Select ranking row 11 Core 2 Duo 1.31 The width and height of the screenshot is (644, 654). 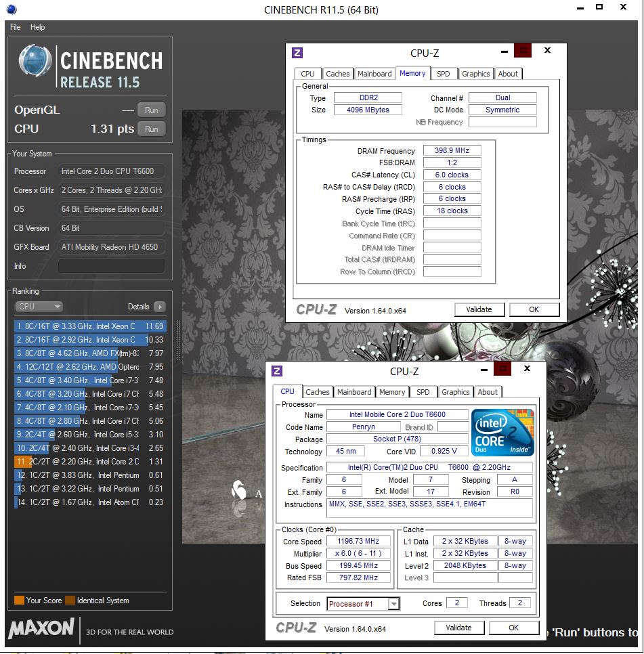90,462
